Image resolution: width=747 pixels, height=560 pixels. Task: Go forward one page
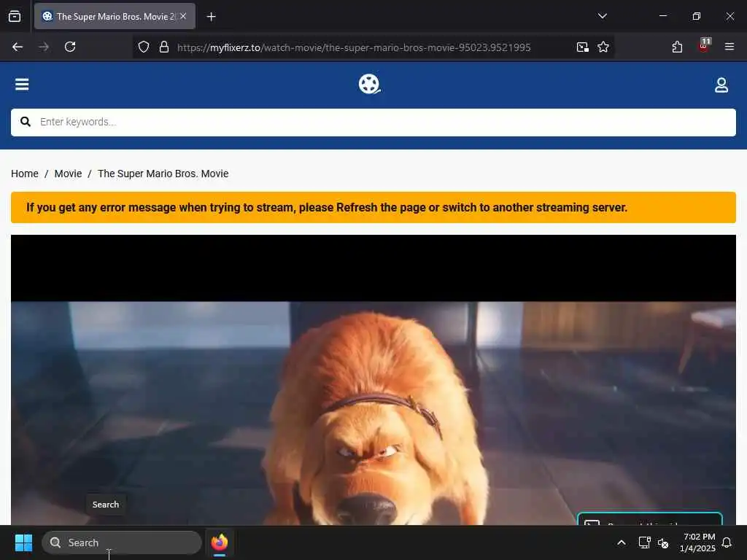pyautogui.click(x=44, y=47)
